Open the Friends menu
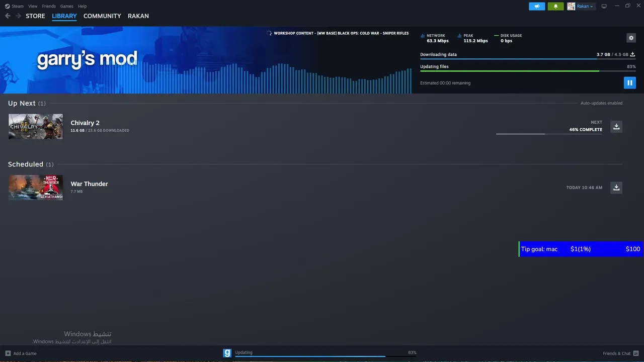This screenshot has height=362, width=644. coord(49,6)
